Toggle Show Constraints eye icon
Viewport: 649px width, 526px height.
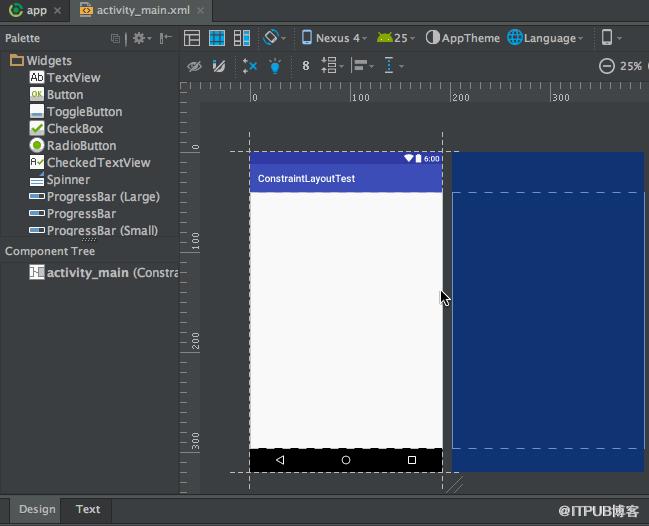pyautogui.click(x=194, y=66)
